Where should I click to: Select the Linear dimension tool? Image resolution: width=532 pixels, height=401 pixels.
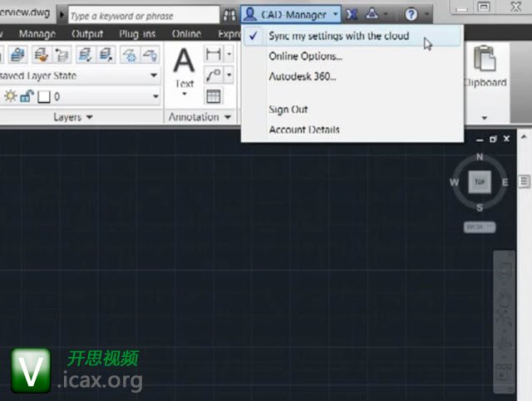(214, 54)
